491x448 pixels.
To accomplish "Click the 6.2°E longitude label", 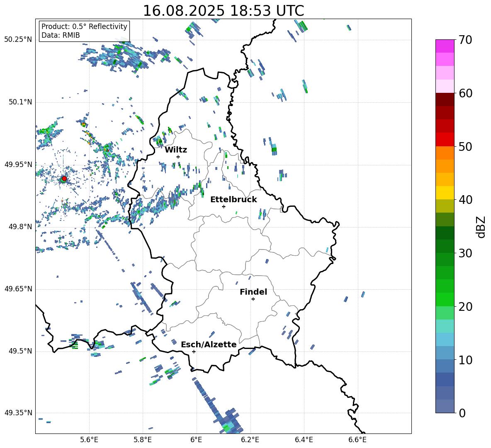I will tap(250, 440).
